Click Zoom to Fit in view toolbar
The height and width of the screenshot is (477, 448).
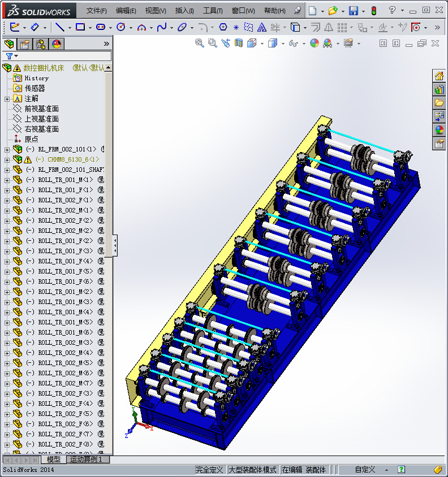[200, 43]
